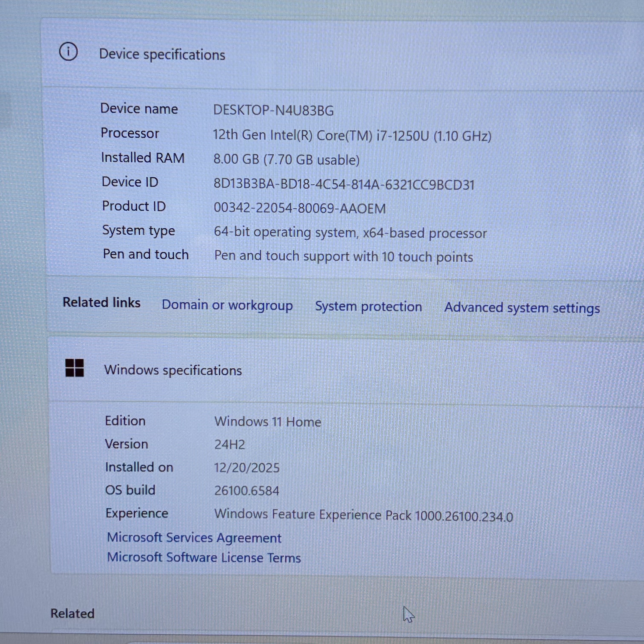Image resolution: width=644 pixels, height=644 pixels.
Task: Open Microsoft Software License Terms link
Action: [x=204, y=557]
